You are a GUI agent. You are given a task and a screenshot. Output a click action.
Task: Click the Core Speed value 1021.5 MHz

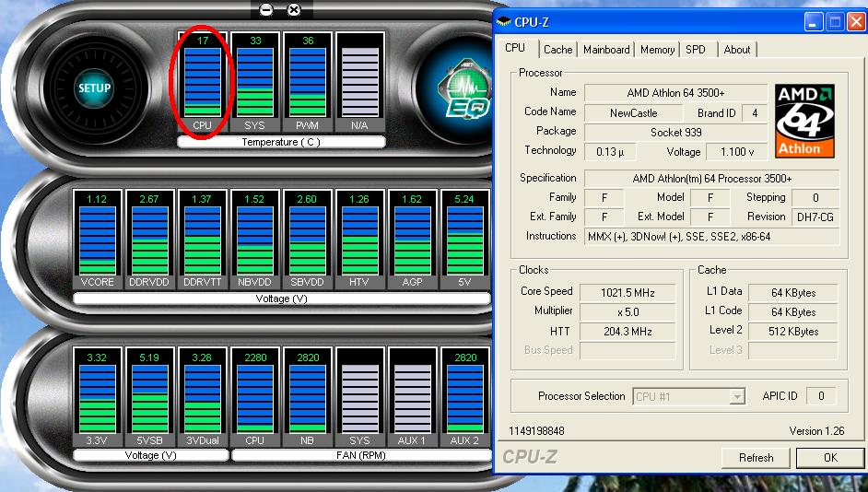point(628,293)
